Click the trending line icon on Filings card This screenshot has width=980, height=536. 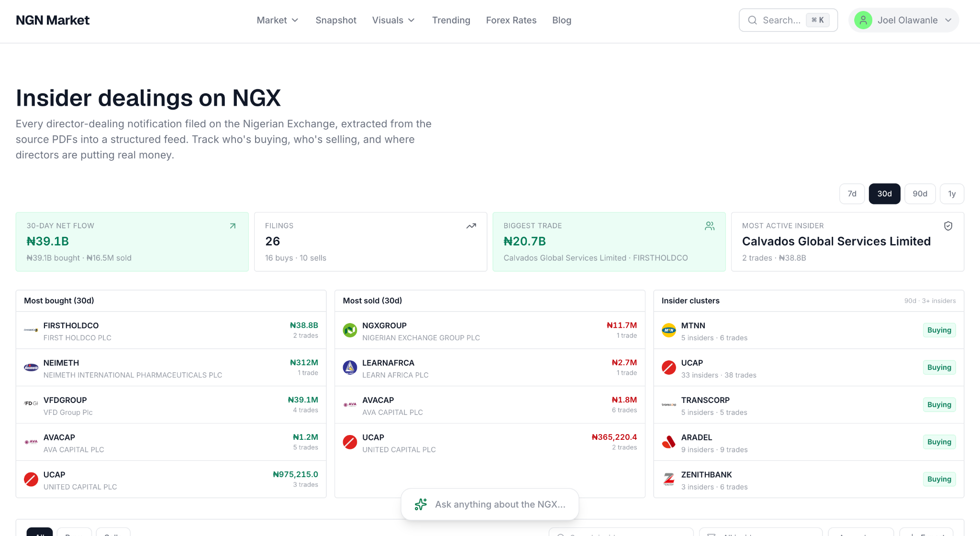(471, 226)
